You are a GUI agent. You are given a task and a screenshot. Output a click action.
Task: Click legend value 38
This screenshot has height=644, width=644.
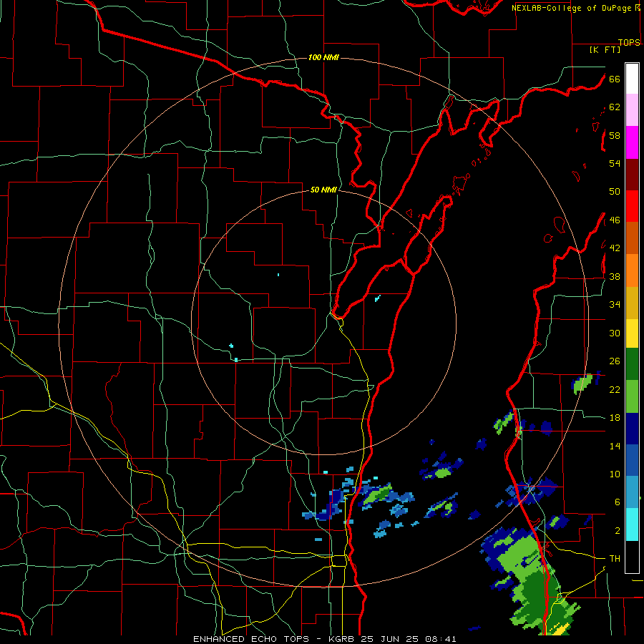pos(615,276)
